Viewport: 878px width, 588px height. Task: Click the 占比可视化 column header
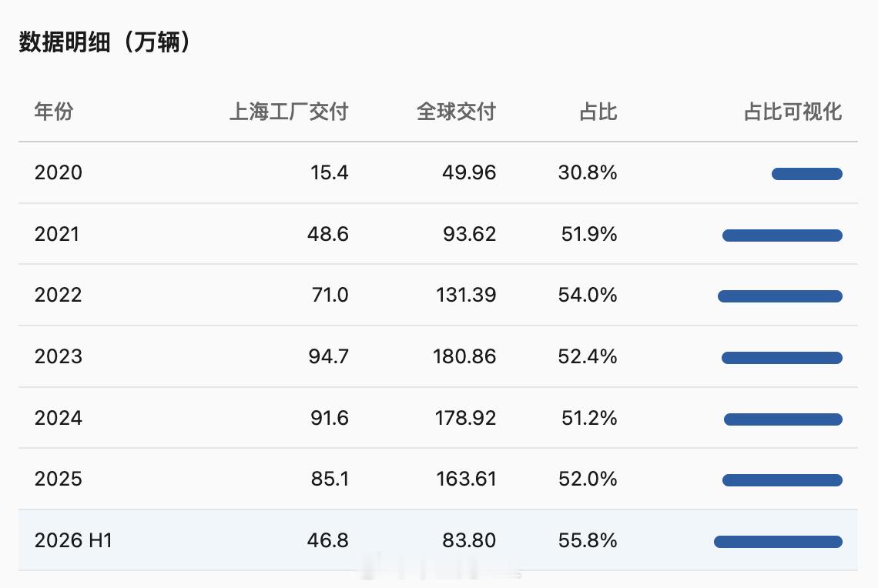click(x=793, y=112)
